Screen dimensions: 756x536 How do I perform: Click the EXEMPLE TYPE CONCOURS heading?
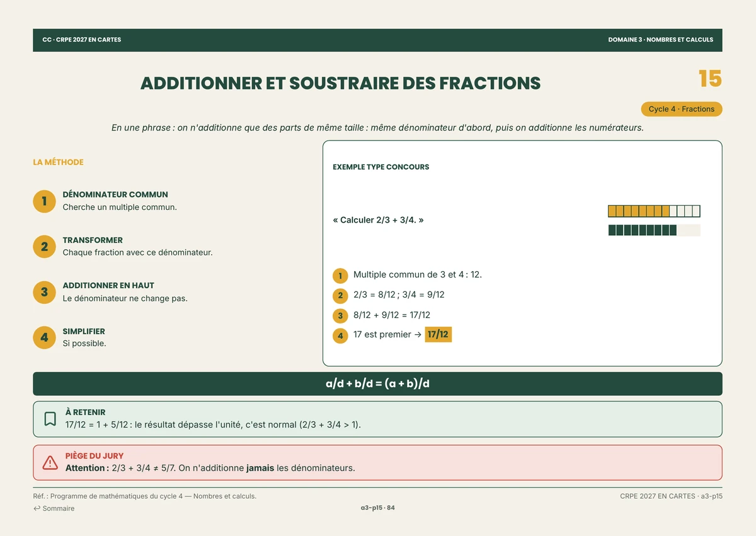click(381, 167)
